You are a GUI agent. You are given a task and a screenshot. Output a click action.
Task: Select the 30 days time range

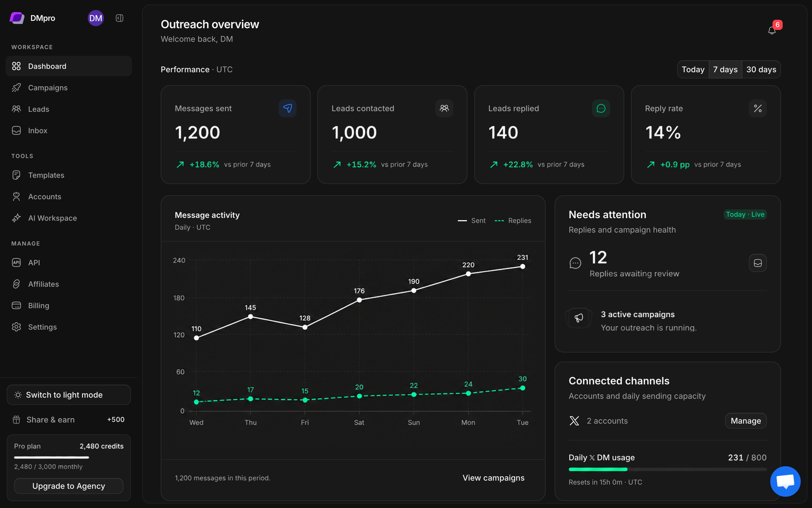(761, 69)
